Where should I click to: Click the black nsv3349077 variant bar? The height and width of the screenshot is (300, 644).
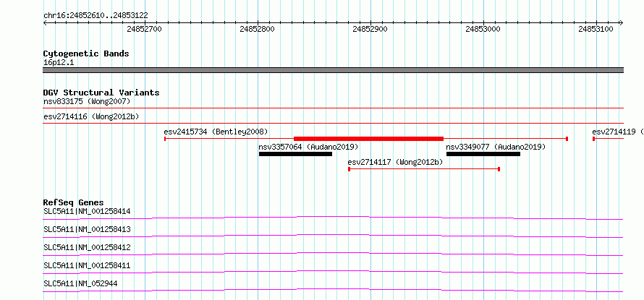tap(483, 154)
